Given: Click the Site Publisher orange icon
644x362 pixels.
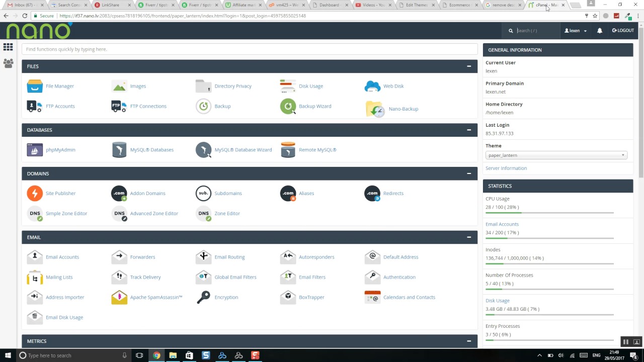Looking at the screenshot, I should [x=35, y=193].
